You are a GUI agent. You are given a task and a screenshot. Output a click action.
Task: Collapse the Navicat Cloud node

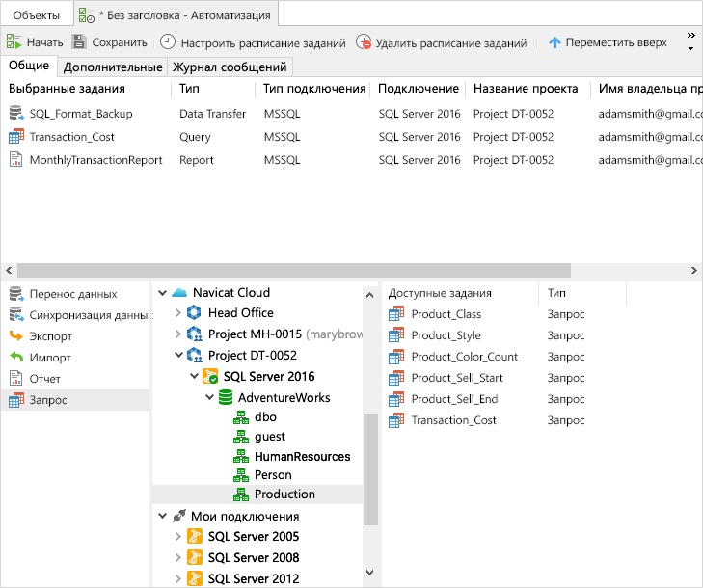click(163, 293)
